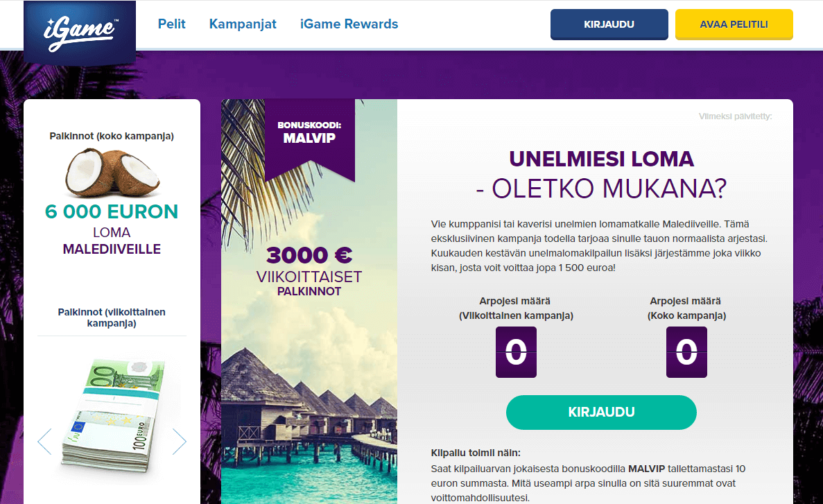The image size is (823, 504).
Task: Click the coconut prize image
Action: click(x=112, y=173)
